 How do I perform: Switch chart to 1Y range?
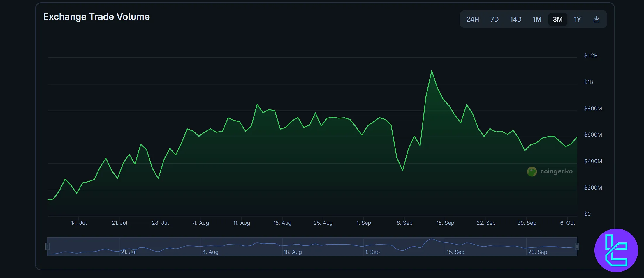pyautogui.click(x=577, y=19)
